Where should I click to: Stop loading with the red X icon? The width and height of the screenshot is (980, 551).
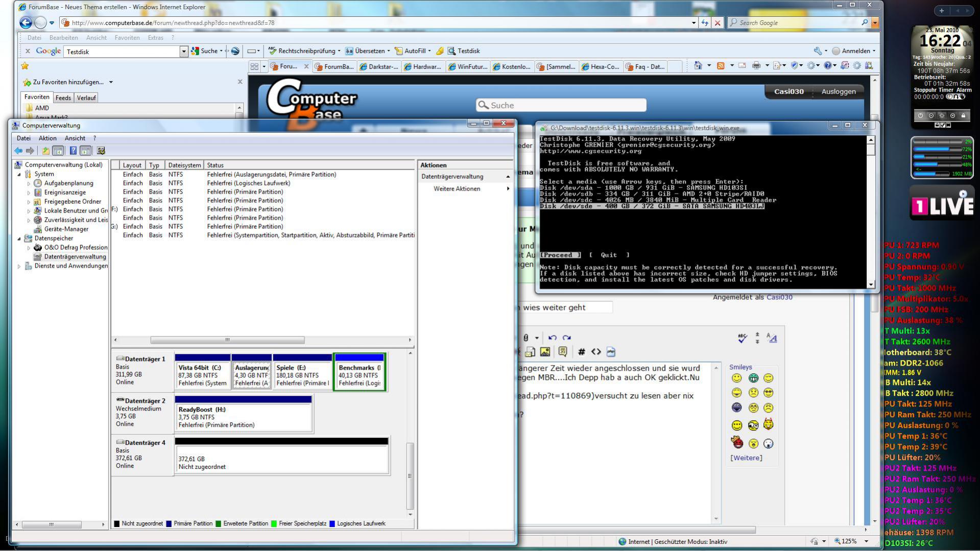(x=718, y=22)
